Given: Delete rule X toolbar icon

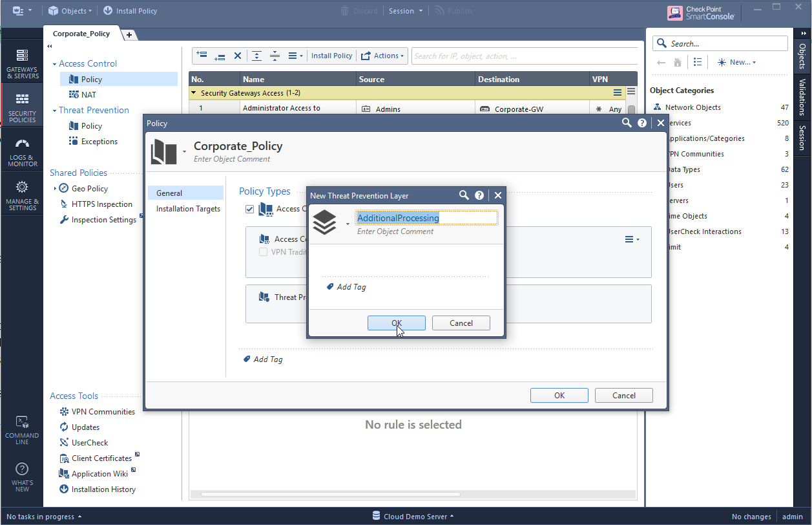Looking at the screenshot, I should [238, 56].
